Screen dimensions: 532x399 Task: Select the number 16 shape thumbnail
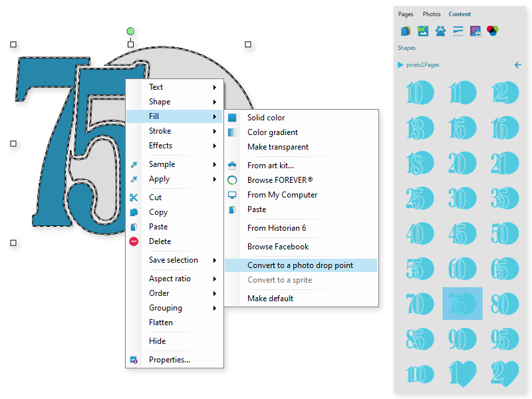505,128
